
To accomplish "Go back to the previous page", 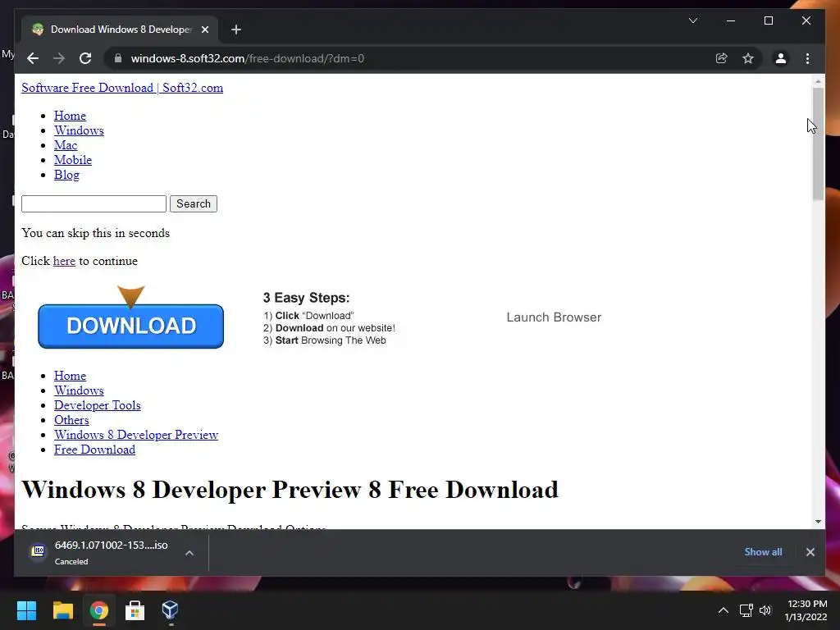I will (x=33, y=58).
